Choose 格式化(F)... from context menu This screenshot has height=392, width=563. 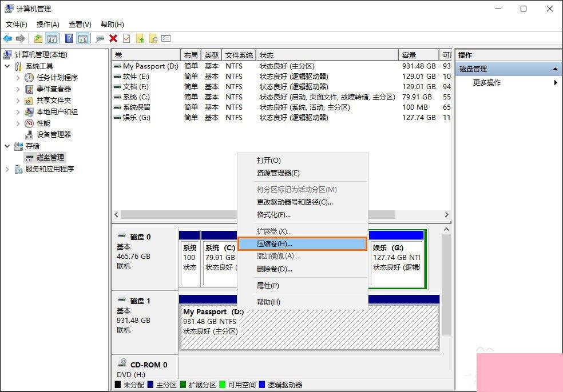pos(302,214)
